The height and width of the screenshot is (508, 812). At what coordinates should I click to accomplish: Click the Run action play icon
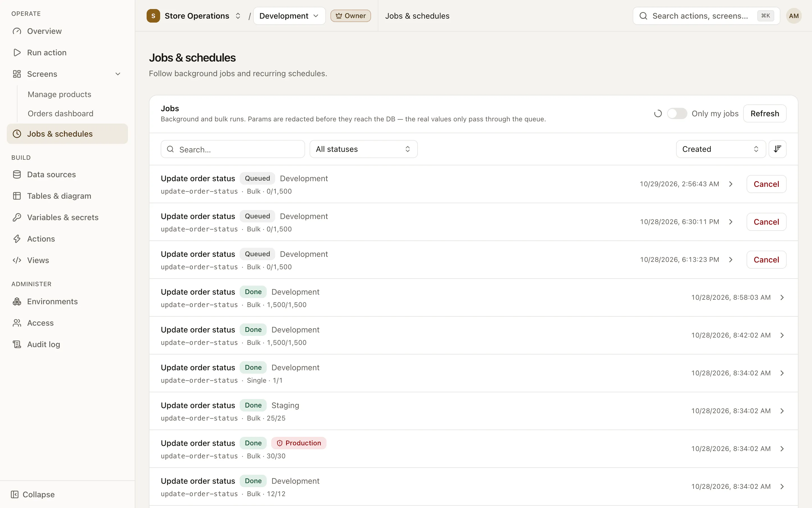click(x=17, y=53)
